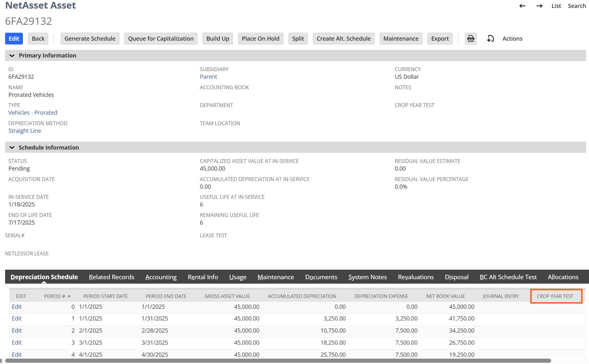Click the Pending status value
This screenshot has width=589, height=364.
coord(19,169)
